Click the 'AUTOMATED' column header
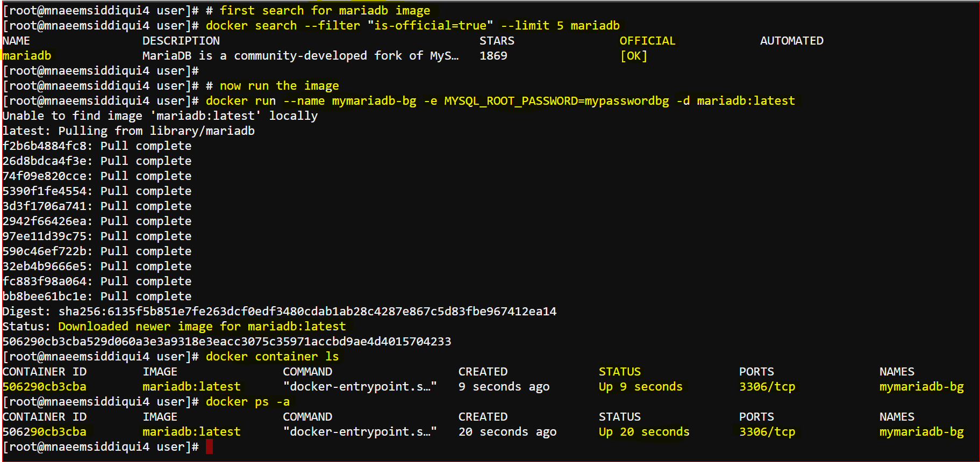 (x=791, y=41)
